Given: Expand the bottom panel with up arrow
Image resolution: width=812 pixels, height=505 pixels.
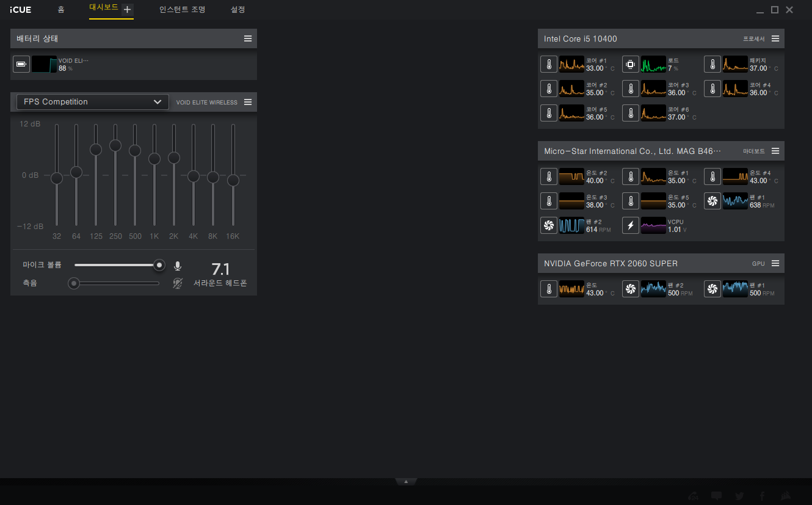Looking at the screenshot, I should [x=406, y=481].
